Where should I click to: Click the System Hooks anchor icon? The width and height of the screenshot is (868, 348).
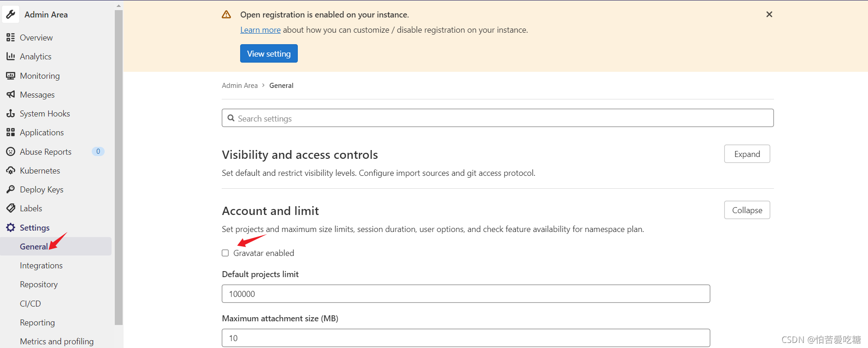11,113
